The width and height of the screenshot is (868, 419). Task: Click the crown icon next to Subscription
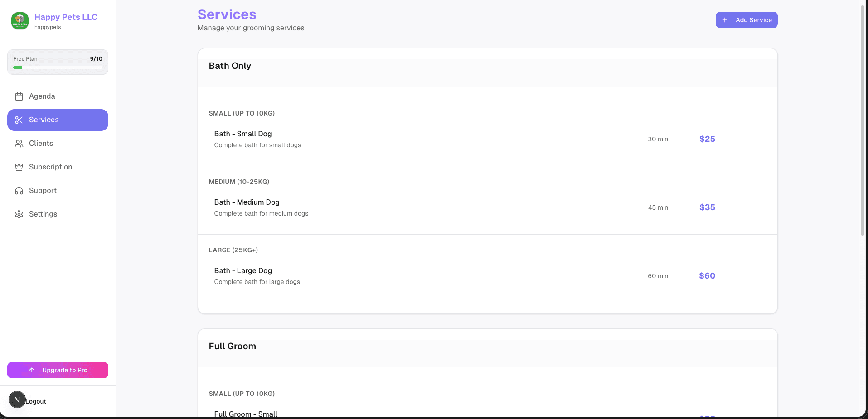(x=19, y=167)
